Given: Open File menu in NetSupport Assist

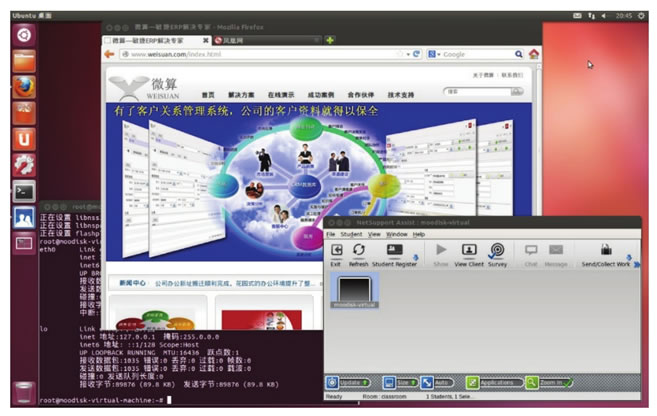Looking at the screenshot, I should pos(331,234).
